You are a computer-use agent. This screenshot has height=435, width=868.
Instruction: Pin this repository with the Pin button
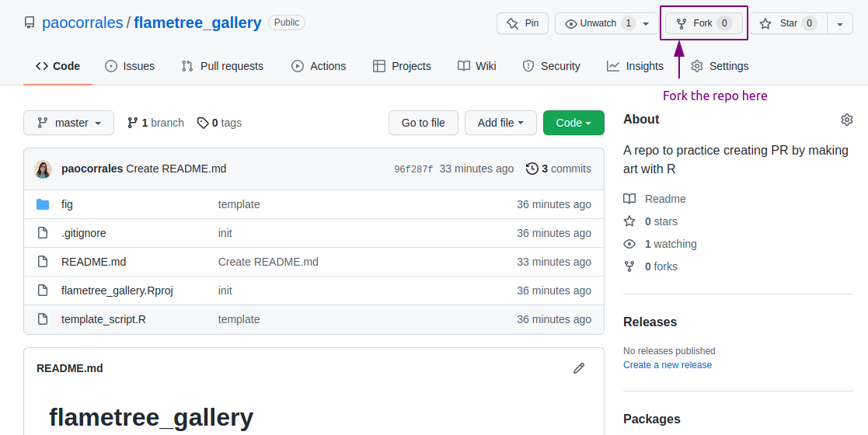(x=522, y=23)
